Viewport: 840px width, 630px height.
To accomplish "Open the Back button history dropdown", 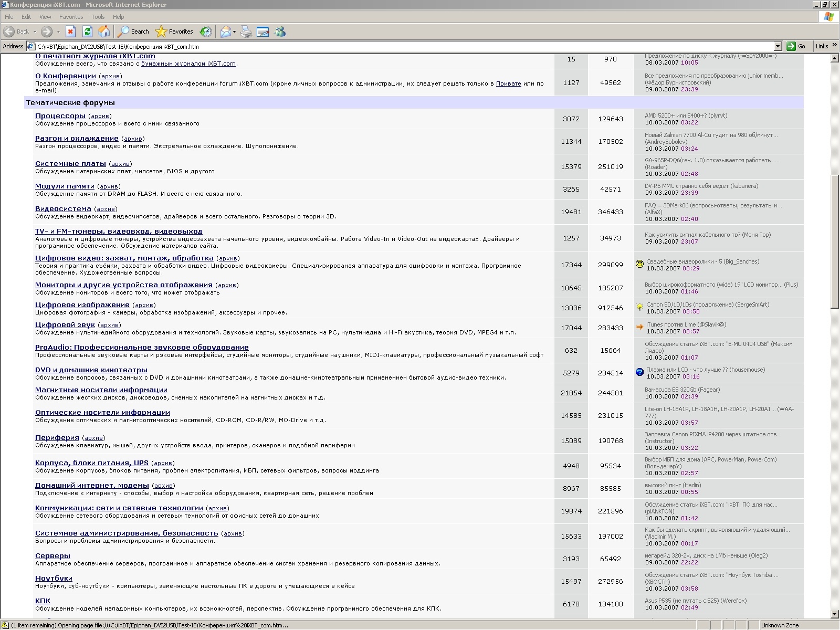I will pyautogui.click(x=35, y=31).
